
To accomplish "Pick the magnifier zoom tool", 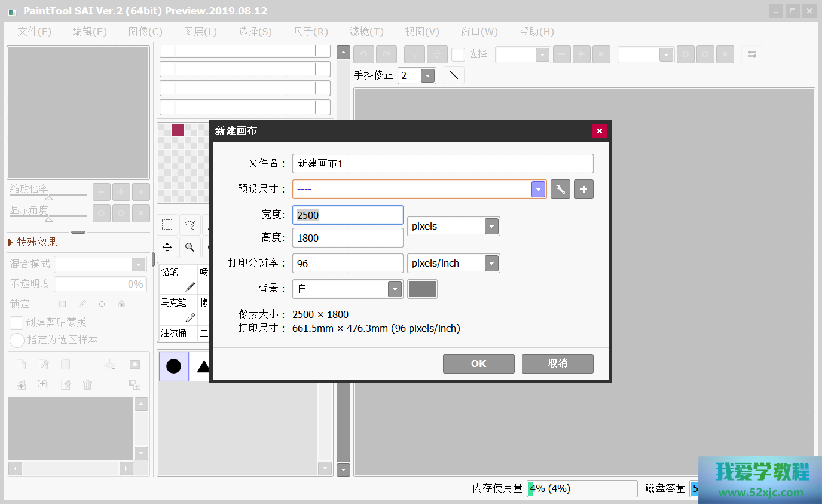I will 190,247.
